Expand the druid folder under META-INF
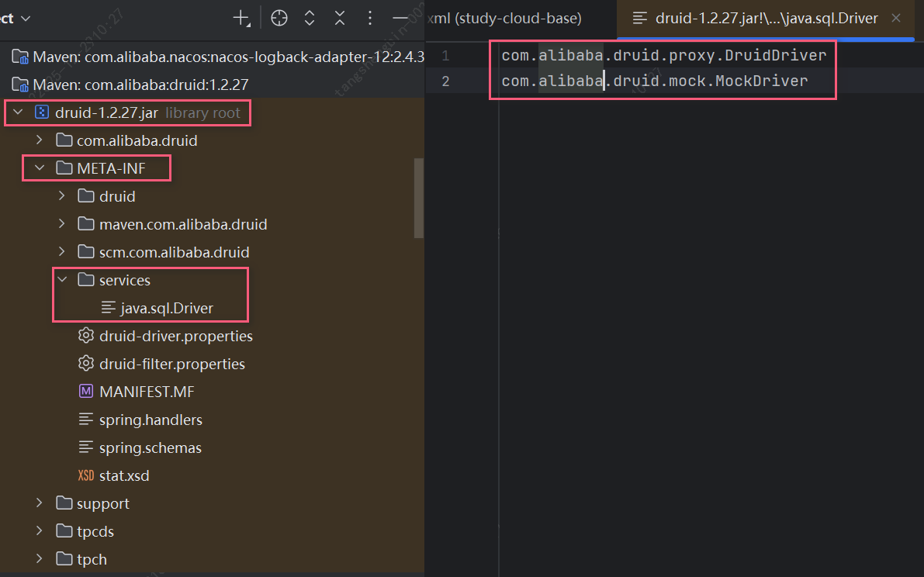924x577 pixels. tap(62, 196)
